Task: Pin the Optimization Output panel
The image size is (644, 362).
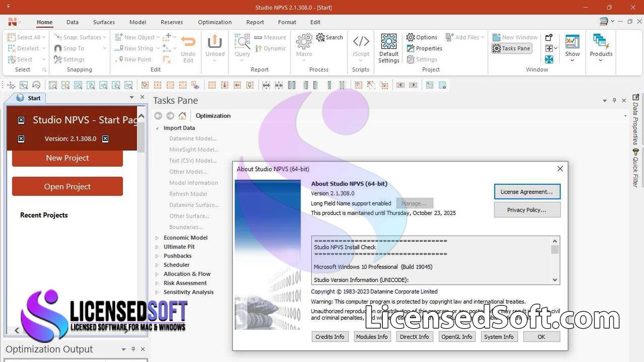Action: 133,349
